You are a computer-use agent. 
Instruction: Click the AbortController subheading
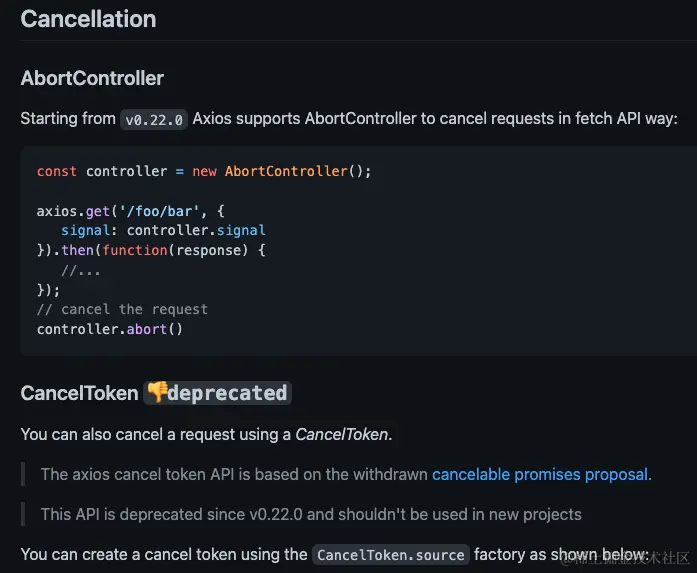pyautogui.click(x=92, y=78)
